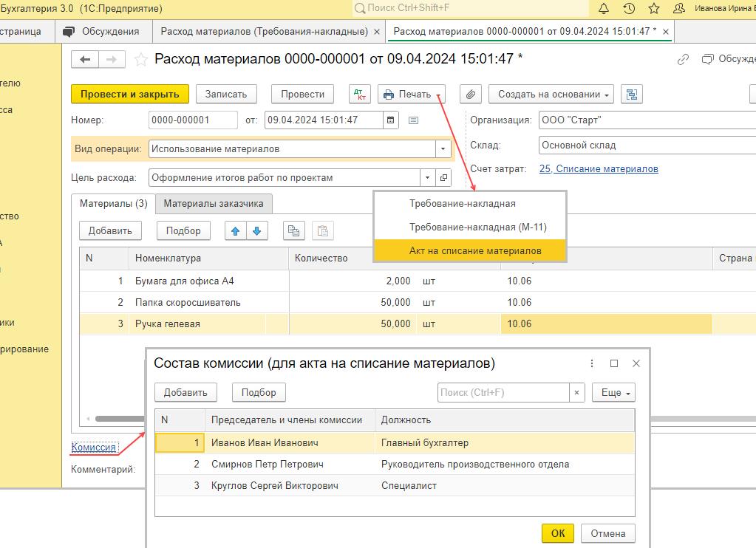Clear commission search with x button

tap(576, 392)
